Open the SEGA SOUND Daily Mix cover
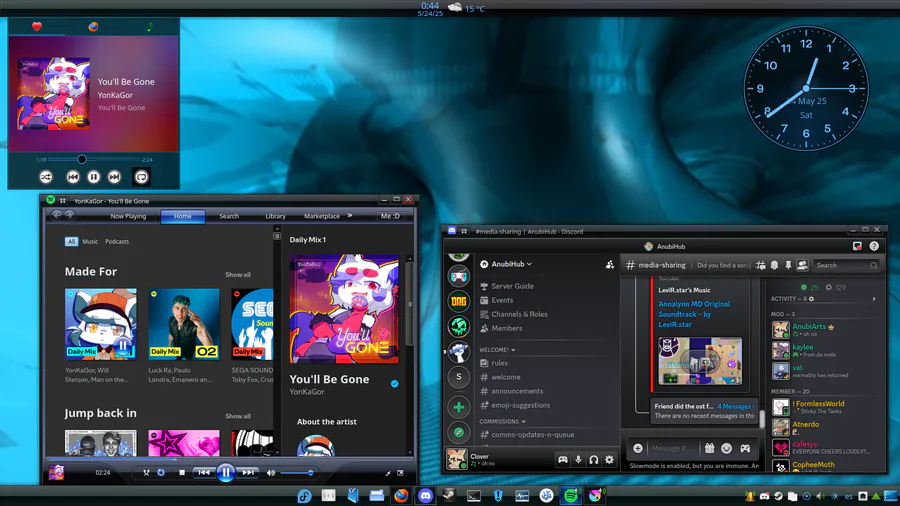The width and height of the screenshot is (900, 506). pos(252,324)
